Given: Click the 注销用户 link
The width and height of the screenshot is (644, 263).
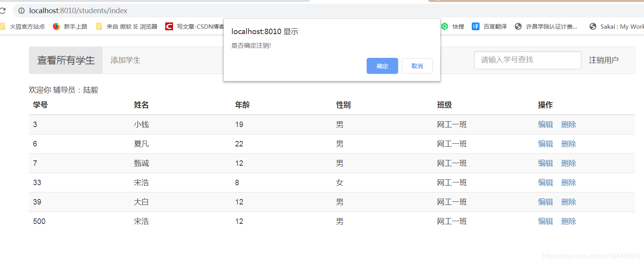Looking at the screenshot, I should point(604,60).
